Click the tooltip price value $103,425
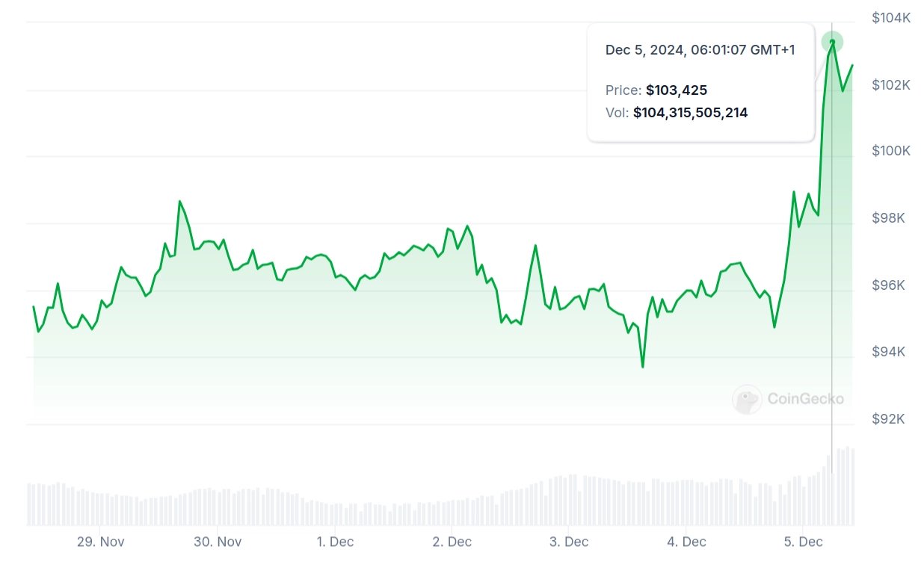 (x=677, y=90)
